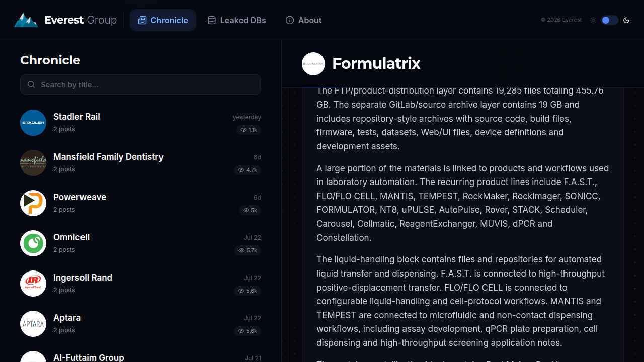This screenshot has width=644, height=362.
Task: Click the Stadler Rail logo
Action: tap(33, 123)
